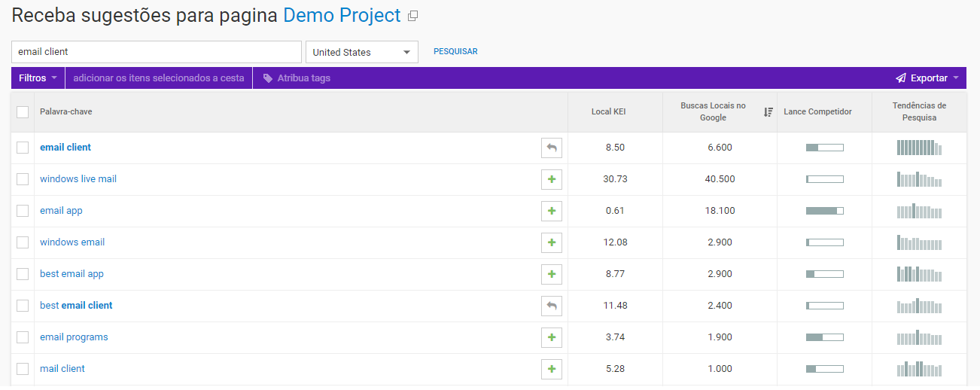View search trend chart for mail client
This screenshot has height=390, width=980.
[x=919, y=369]
